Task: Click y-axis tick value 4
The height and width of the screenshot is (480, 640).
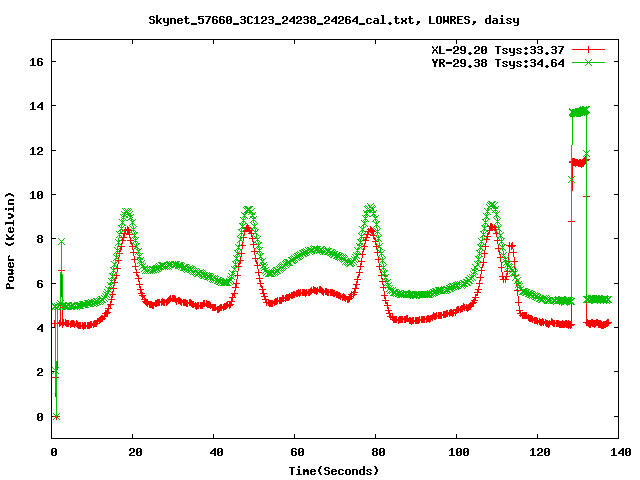Action: (x=40, y=328)
